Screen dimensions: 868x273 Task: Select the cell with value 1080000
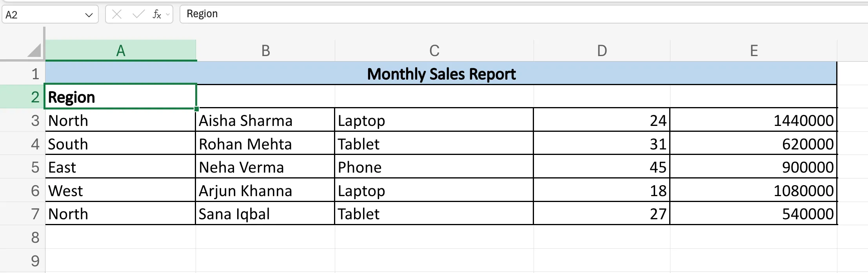754,191
